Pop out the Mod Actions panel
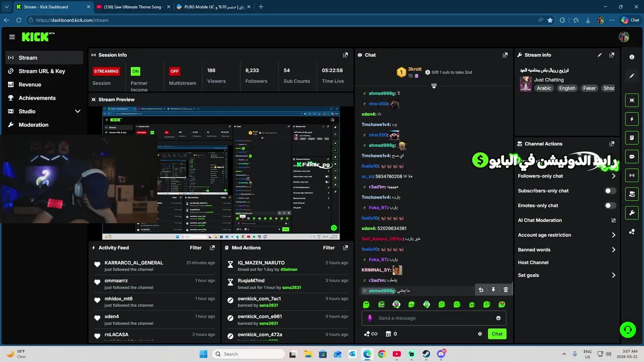644x362 pixels. [345, 247]
